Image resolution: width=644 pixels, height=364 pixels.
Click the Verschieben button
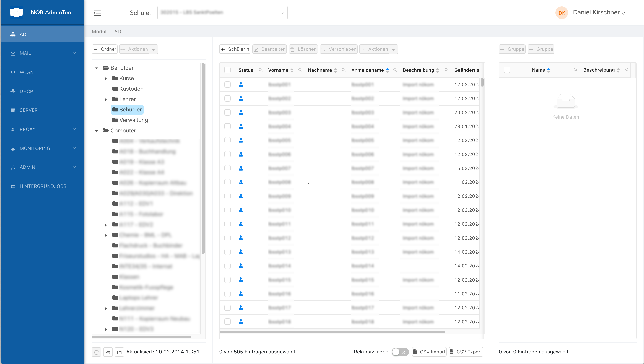coord(339,49)
